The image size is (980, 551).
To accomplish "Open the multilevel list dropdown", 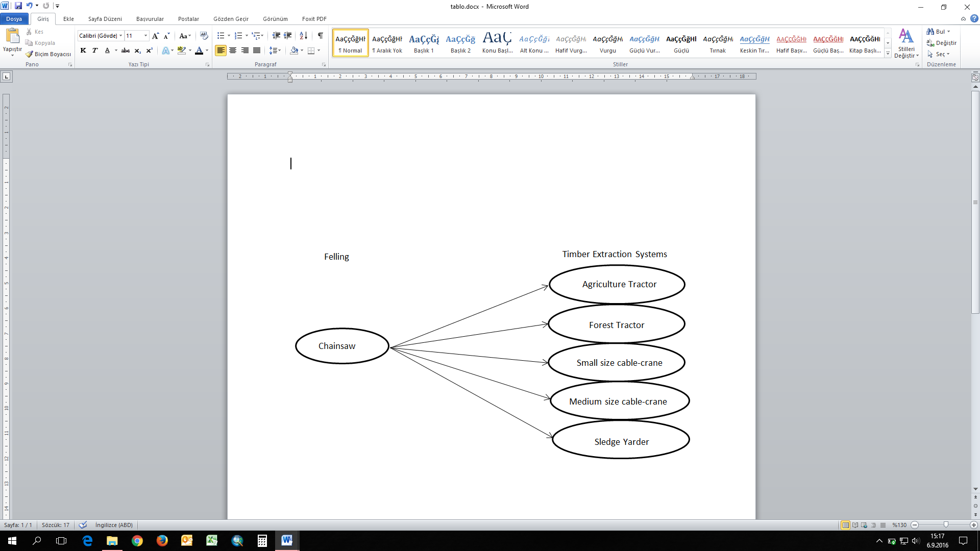I will click(258, 36).
